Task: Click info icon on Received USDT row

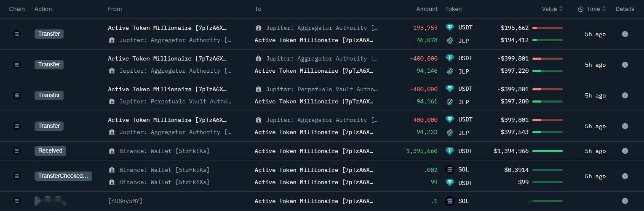Action: tap(625, 151)
